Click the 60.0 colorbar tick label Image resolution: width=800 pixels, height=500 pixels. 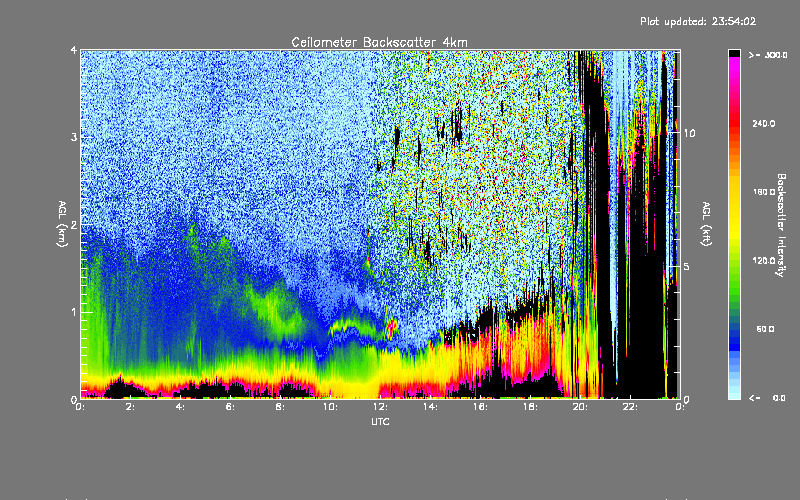tap(765, 329)
